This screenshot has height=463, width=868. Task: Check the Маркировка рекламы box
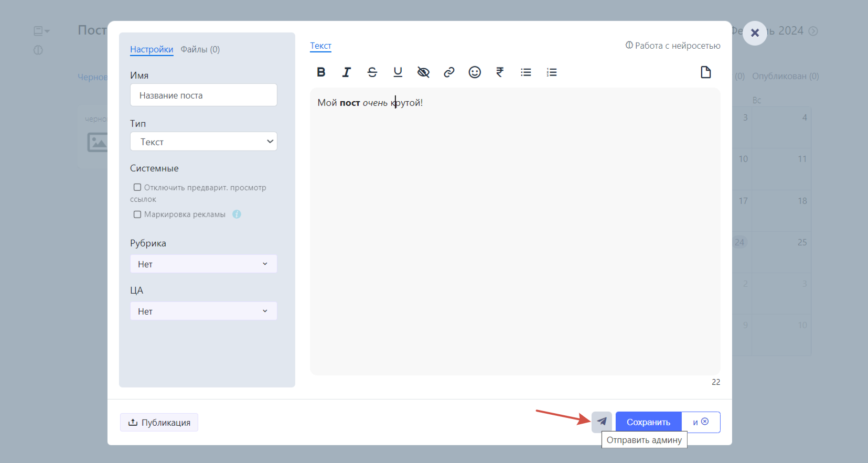[137, 214]
